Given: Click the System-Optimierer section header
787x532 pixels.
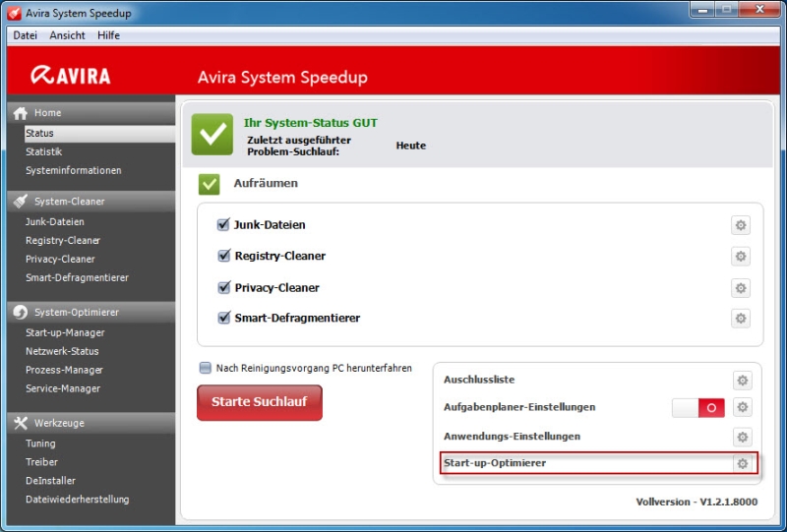Looking at the screenshot, I should pyautogui.click(x=91, y=312).
